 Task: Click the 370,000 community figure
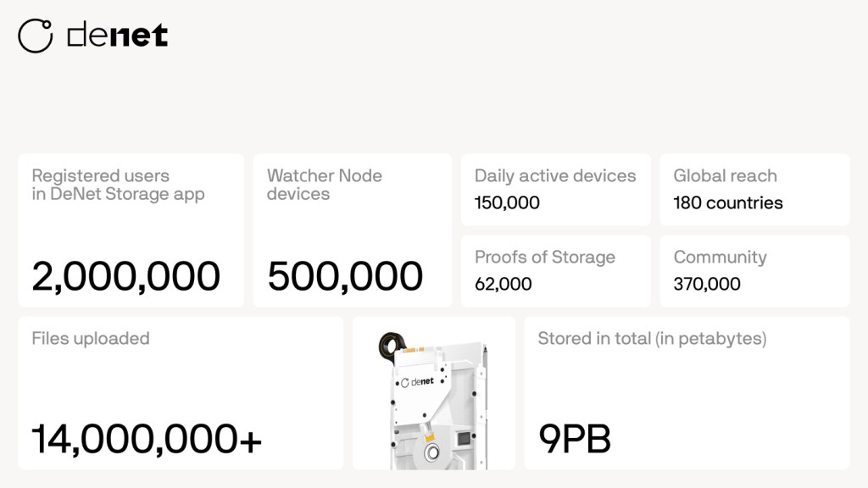click(x=707, y=284)
